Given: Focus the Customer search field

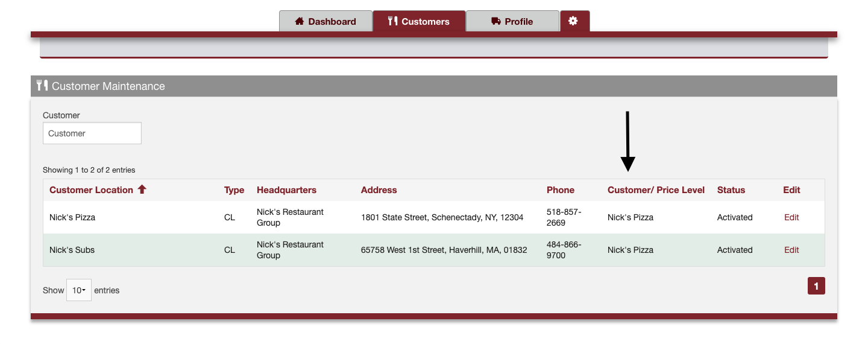Looking at the screenshot, I should tap(92, 133).
